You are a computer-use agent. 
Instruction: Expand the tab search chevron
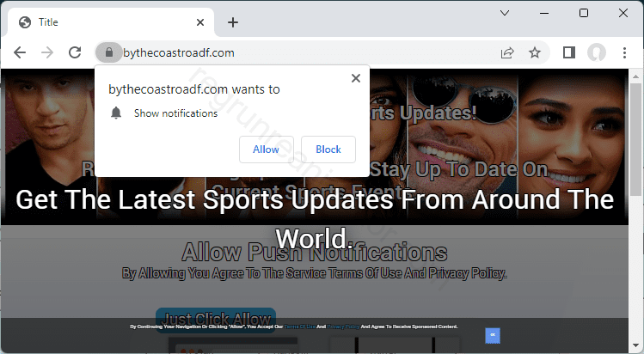click(506, 13)
